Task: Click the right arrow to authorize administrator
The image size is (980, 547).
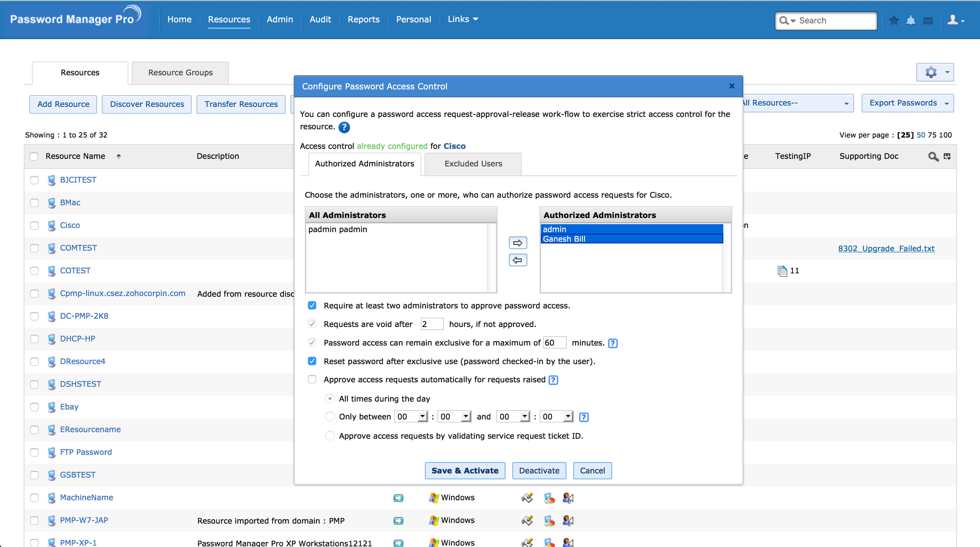Action: [518, 242]
